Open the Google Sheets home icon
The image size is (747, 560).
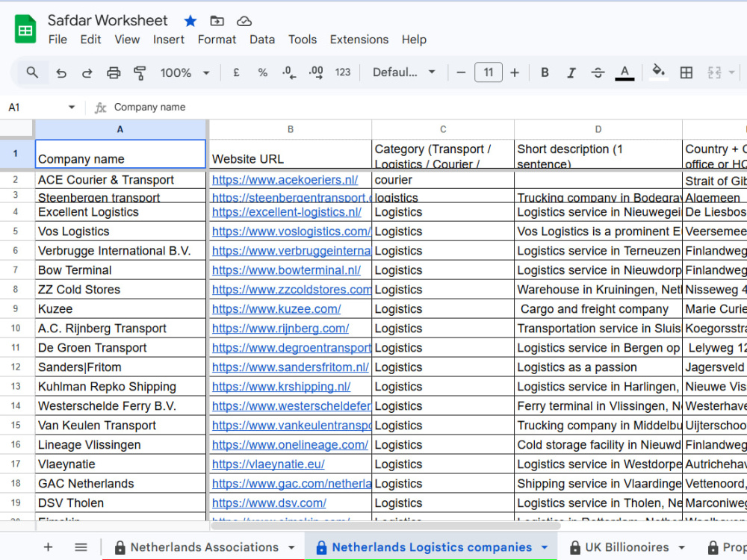click(25, 30)
